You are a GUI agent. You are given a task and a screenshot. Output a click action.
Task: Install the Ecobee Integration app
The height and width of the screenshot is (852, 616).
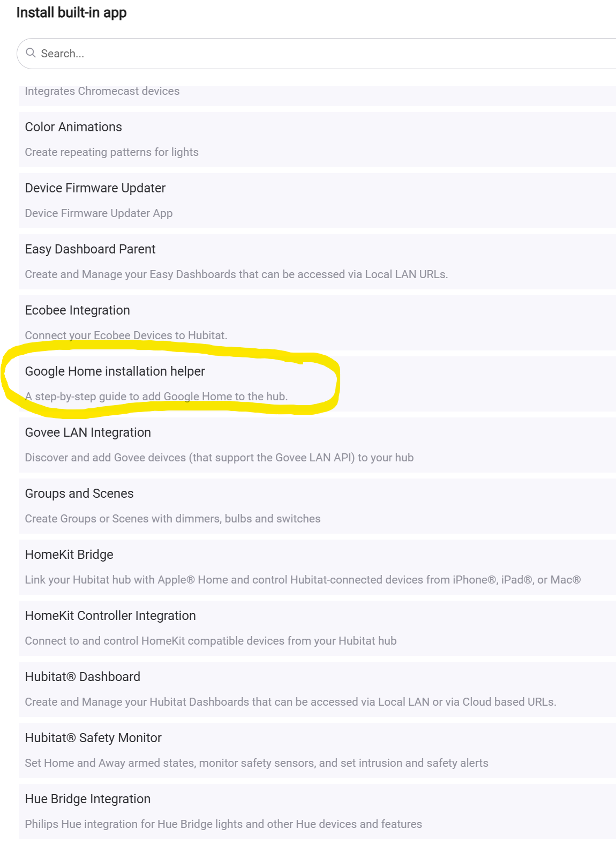click(318, 323)
